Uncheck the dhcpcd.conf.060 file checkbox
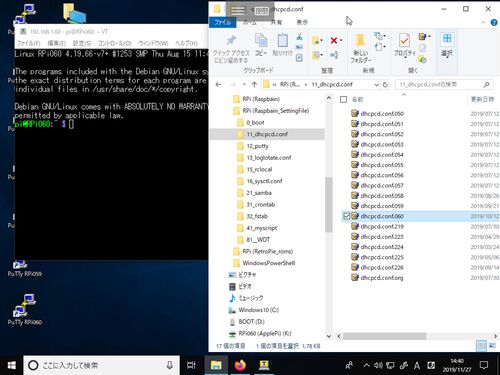500x375 pixels. tap(346, 216)
